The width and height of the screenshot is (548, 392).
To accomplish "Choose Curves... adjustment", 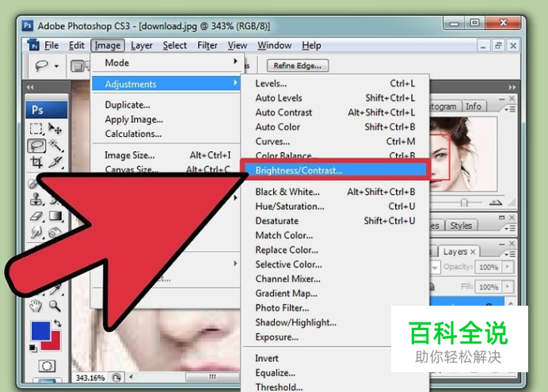I will (x=335, y=141).
